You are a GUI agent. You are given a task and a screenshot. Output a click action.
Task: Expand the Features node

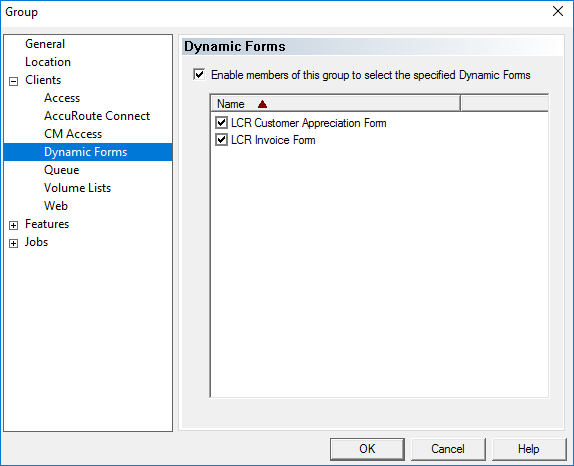(x=14, y=225)
